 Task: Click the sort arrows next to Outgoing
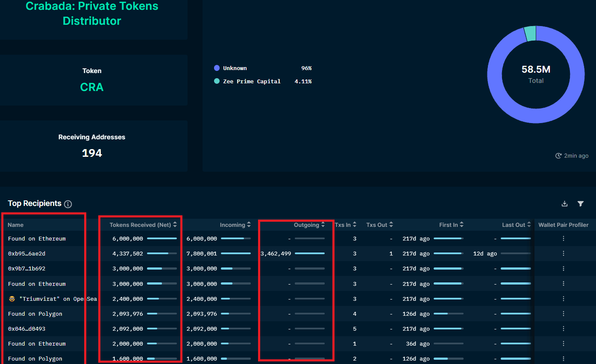[323, 225]
